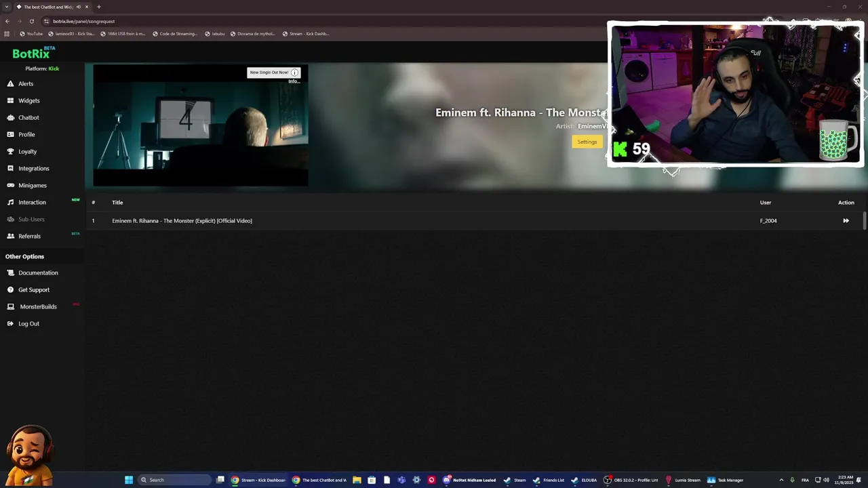Open File Explorer from the taskbar
Viewport: 868px width, 488px height.
[357, 480]
